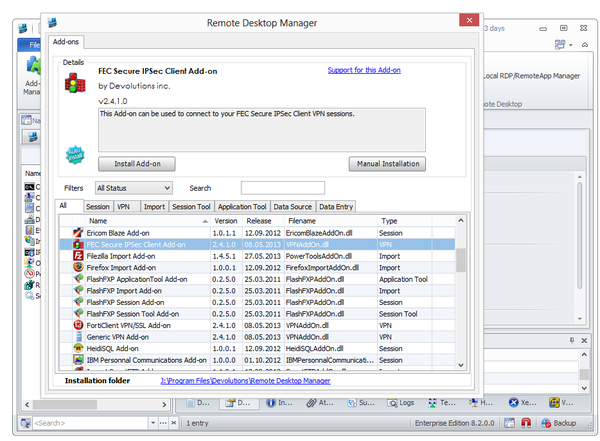Open the At... attachments tab in main window

[320, 403]
